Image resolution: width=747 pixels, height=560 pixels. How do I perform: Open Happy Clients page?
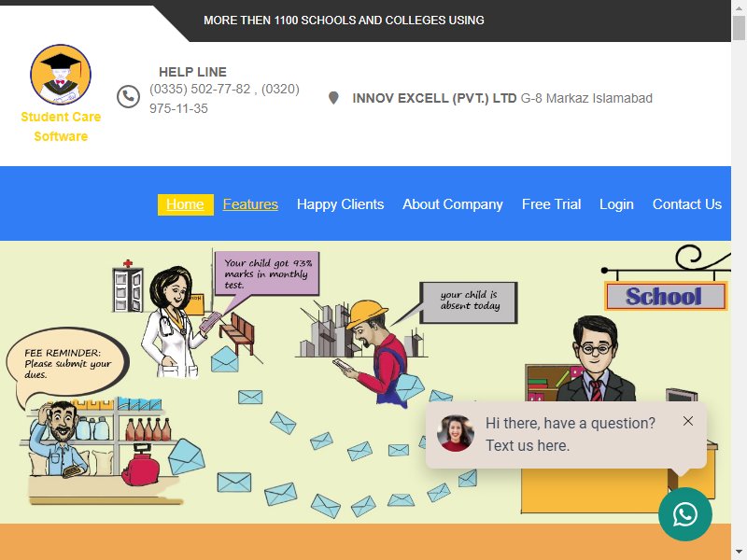pyautogui.click(x=340, y=204)
